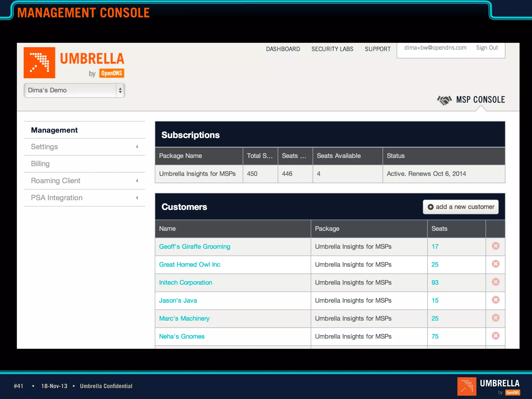The height and width of the screenshot is (399, 532).
Task: Click the dima+bw@opendns.com account email
Action: (x=435, y=48)
